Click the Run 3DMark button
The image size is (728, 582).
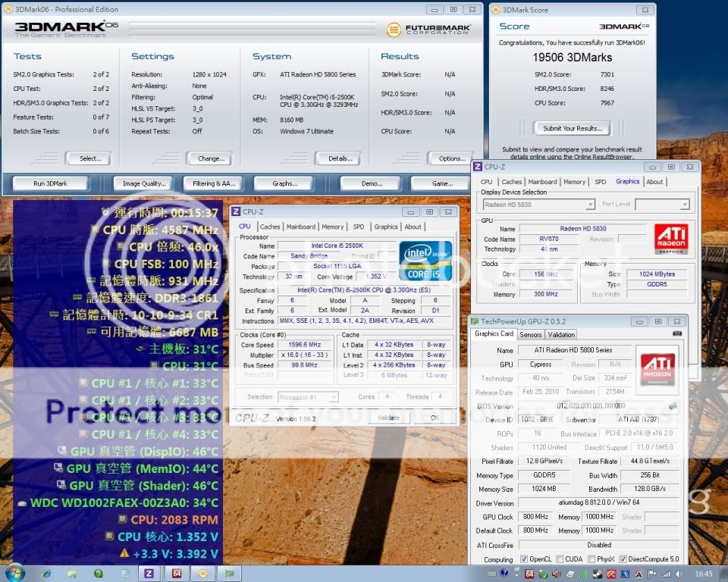coord(51,183)
